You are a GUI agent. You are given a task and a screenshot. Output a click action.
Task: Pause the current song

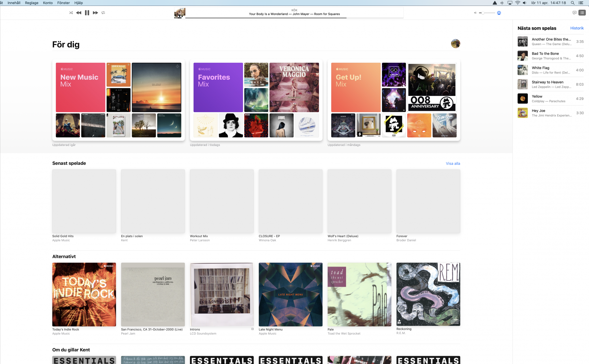pos(87,13)
